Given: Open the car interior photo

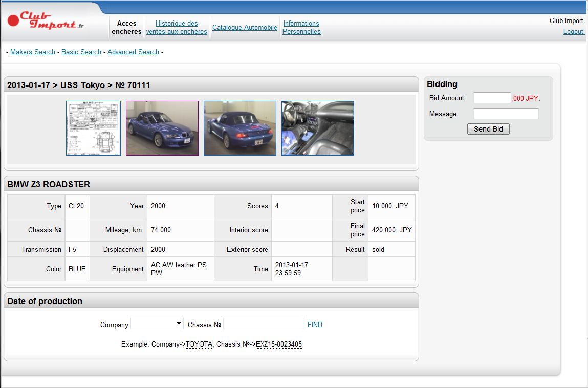Looking at the screenshot, I should [x=318, y=128].
